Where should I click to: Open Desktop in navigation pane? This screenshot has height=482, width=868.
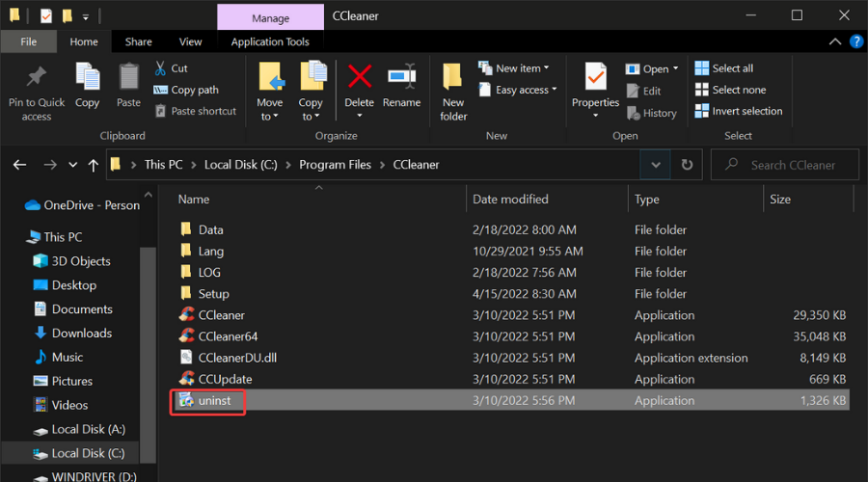coord(65,285)
